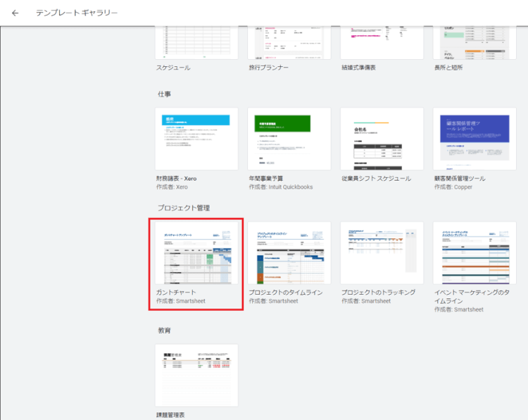The image size is (528, 420).
Task: Open the 年間事業予算 template thumbnail
Action: 289,139
